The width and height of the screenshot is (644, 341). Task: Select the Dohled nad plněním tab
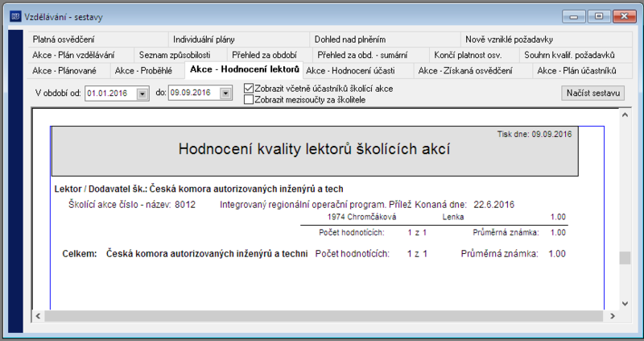(x=385, y=40)
